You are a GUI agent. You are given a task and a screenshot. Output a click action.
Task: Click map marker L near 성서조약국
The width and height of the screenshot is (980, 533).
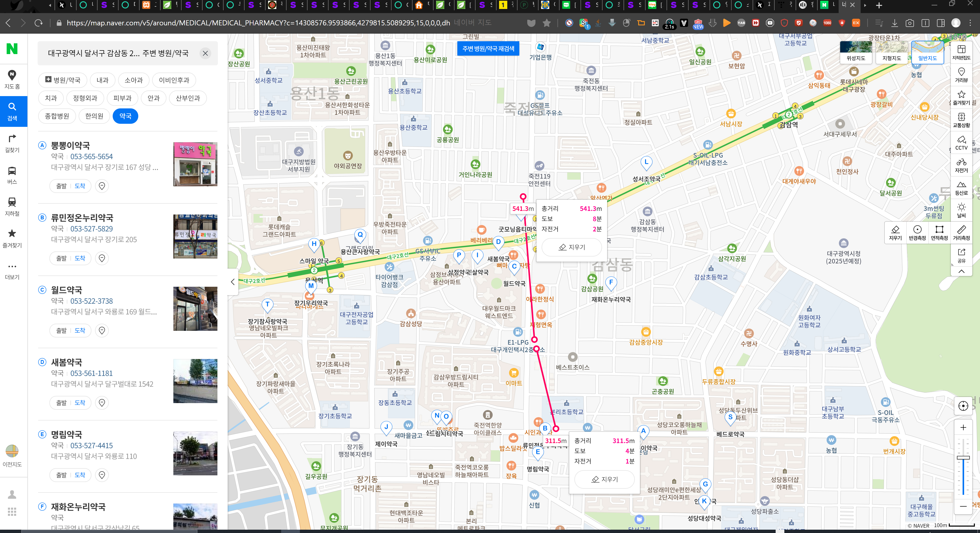[646, 163]
